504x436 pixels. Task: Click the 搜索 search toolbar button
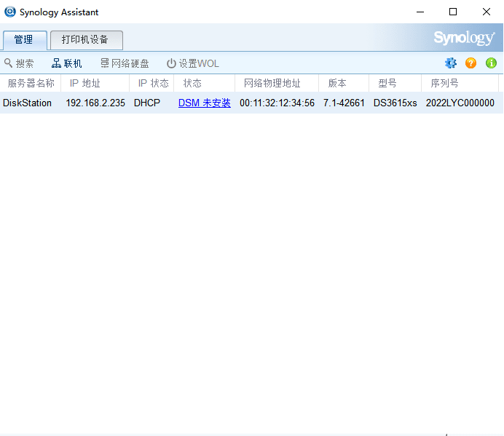pyautogui.click(x=19, y=63)
